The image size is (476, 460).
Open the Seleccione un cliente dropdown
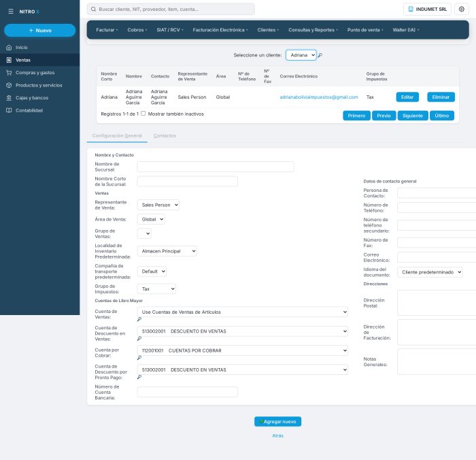(x=301, y=55)
